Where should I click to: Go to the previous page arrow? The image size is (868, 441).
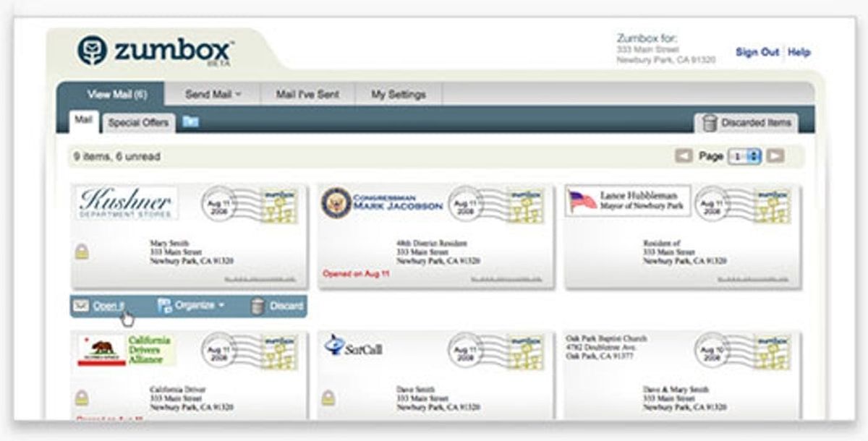[684, 156]
